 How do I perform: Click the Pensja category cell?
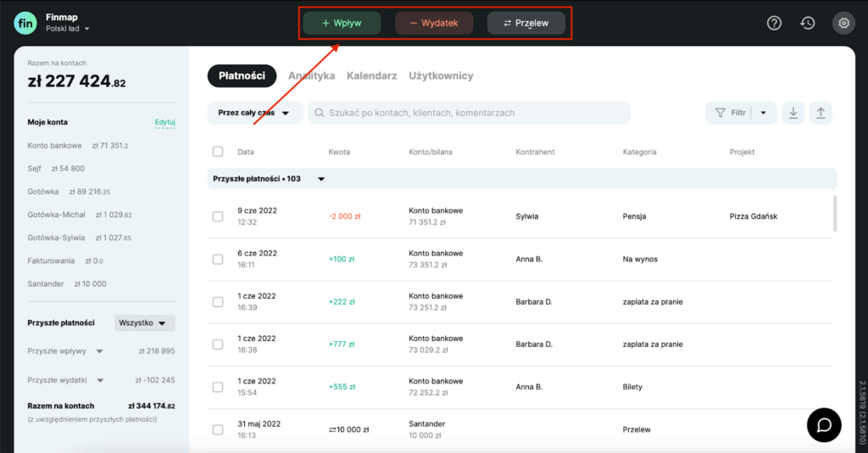pos(634,216)
